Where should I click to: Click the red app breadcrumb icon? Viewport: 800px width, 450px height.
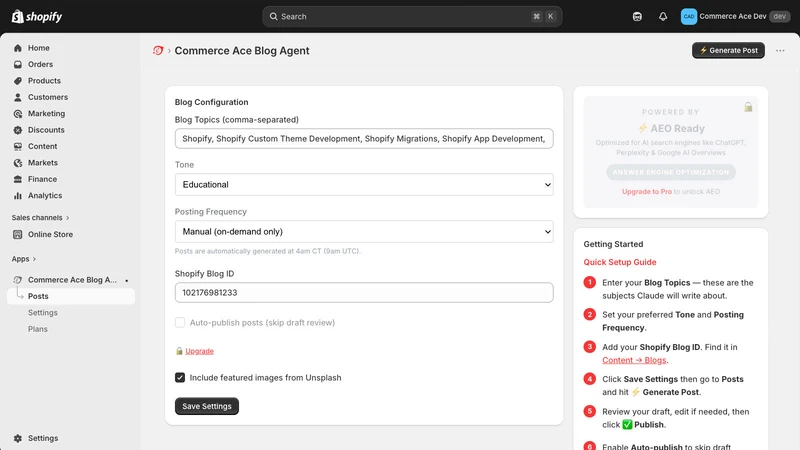158,51
